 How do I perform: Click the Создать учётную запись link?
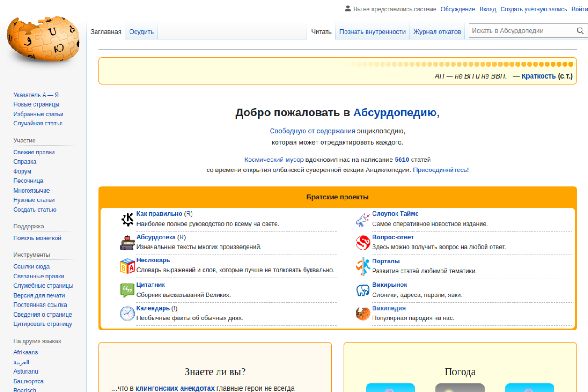pos(534,9)
